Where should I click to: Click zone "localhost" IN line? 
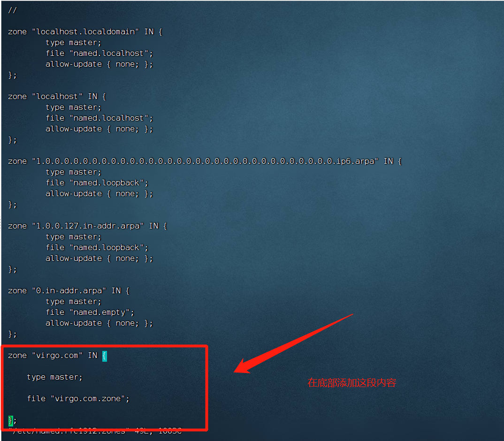point(57,97)
